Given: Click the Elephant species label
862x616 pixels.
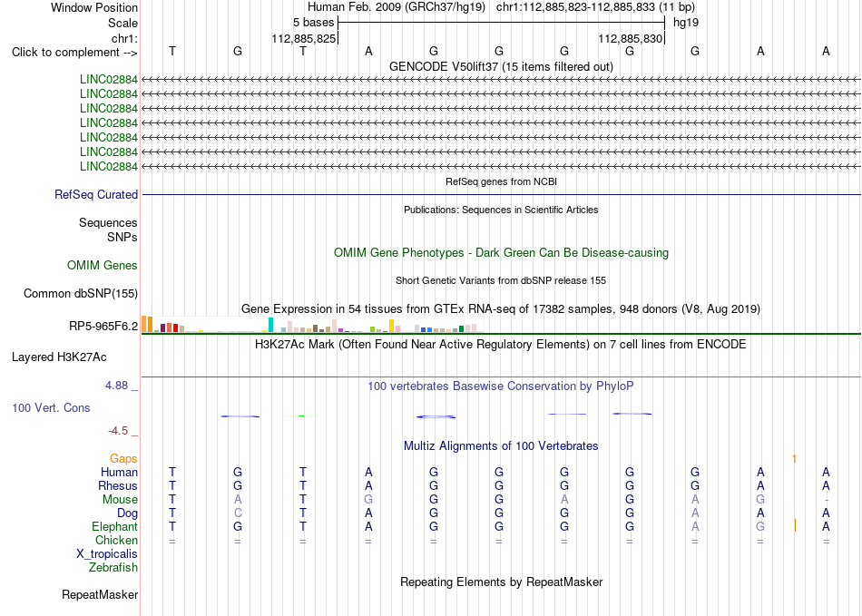Looking at the screenshot, I should 114,526.
